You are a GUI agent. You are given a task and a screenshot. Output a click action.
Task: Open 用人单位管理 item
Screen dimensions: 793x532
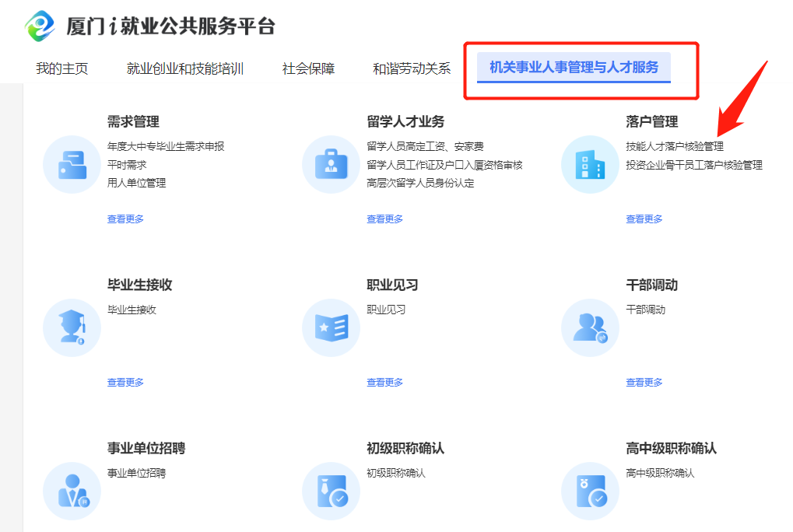(x=136, y=183)
